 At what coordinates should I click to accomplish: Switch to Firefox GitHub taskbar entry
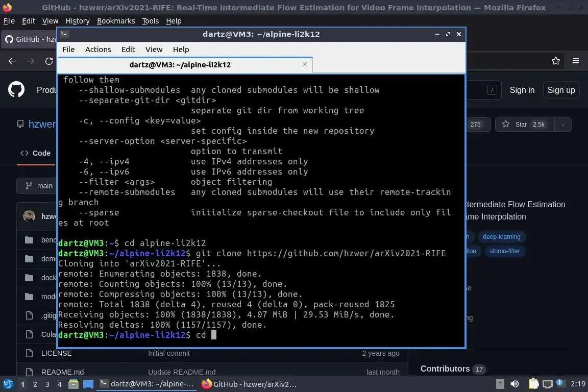(x=249, y=384)
